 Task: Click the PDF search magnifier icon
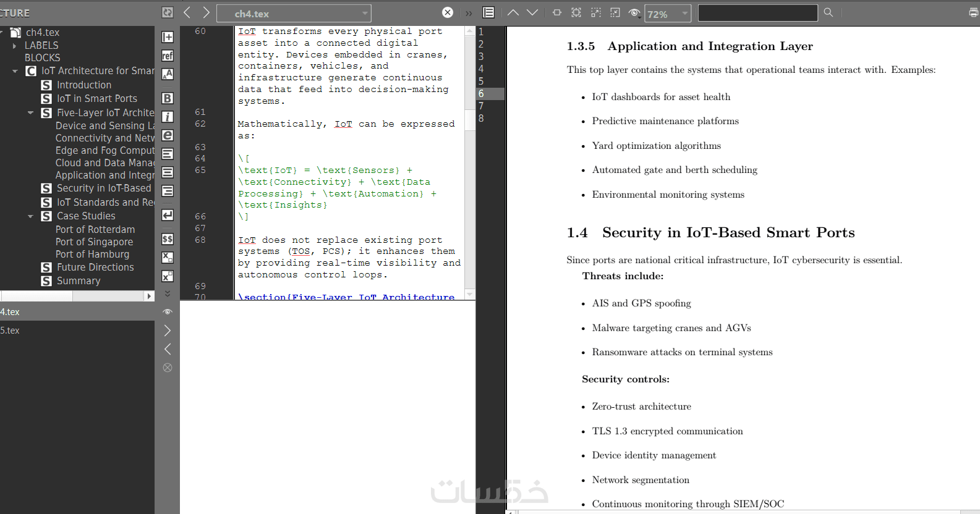click(x=829, y=12)
